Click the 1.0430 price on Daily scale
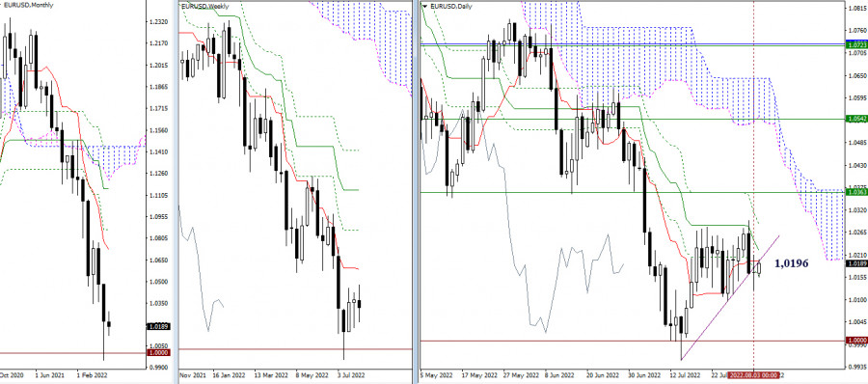868x384 pixels. tap(856, 165)
